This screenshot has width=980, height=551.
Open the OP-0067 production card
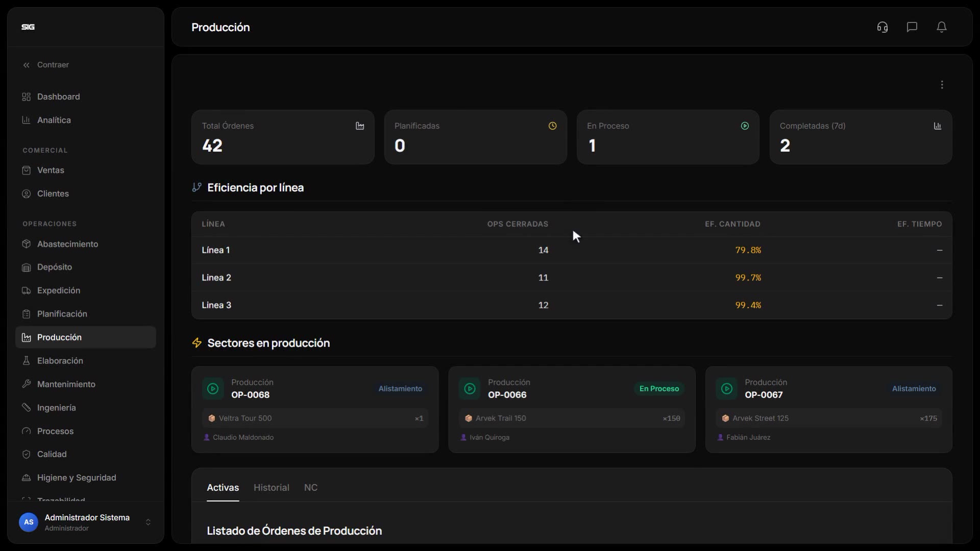click(828, 410)
